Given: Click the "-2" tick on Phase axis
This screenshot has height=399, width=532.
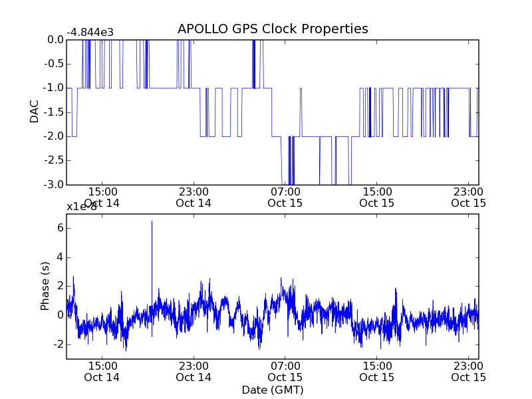Looking at the screenshot, I should pos(59,344).
